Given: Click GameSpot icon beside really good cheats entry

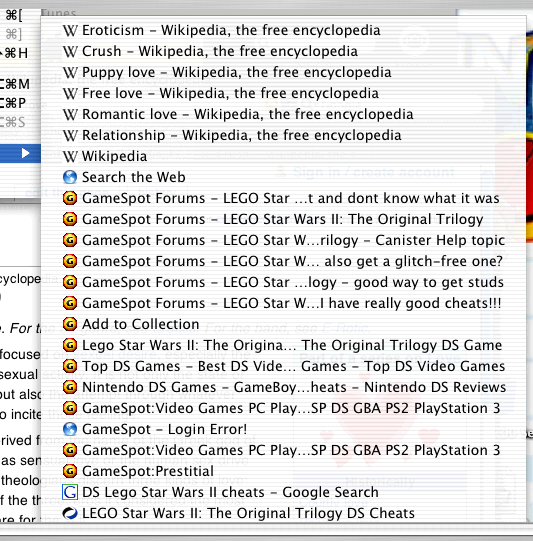Looking at the screenshot, I should (70, 303).
